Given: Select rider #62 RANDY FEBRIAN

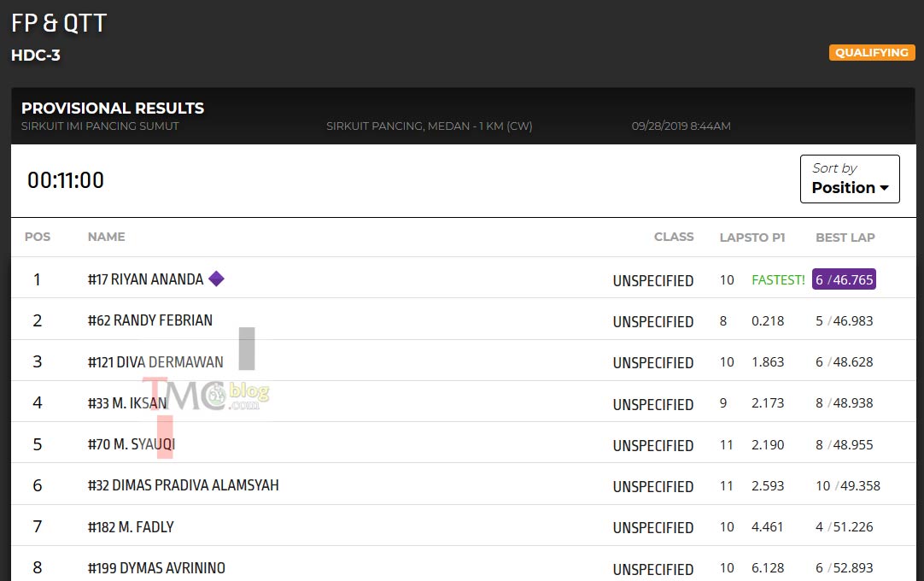Looking at the screenshot, I should click(149, 320).
